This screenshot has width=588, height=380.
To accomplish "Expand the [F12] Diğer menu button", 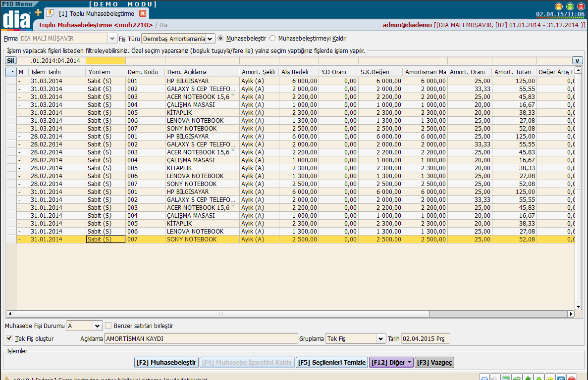I will pos(391,362).
